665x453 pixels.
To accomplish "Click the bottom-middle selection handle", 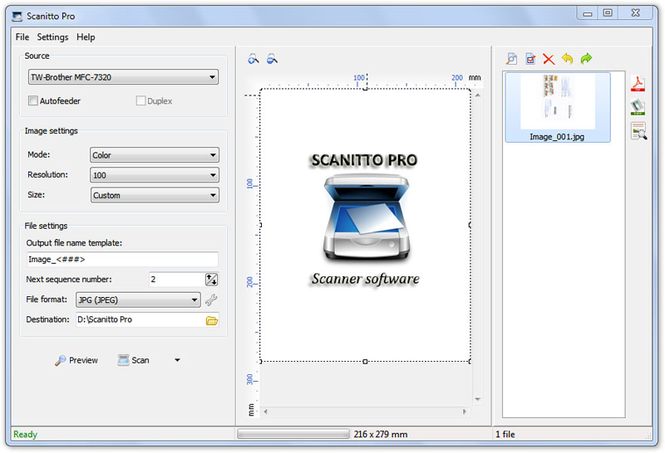I will (x=365, y=361).
